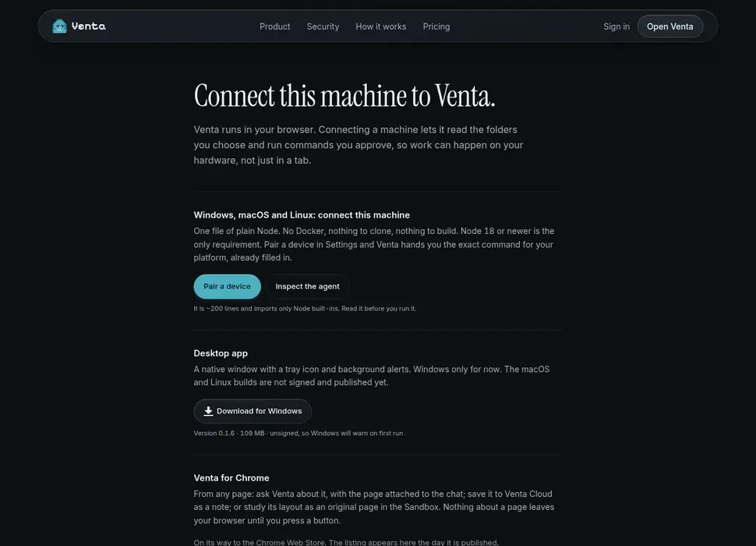Go to the Security page

pyautogui.click(x=323, y=27)
